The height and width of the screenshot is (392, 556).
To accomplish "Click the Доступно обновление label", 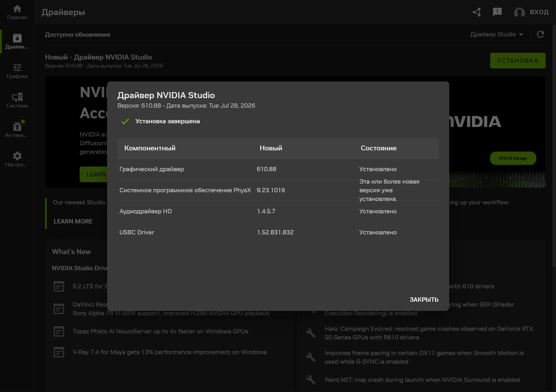I will click(77, 35).
